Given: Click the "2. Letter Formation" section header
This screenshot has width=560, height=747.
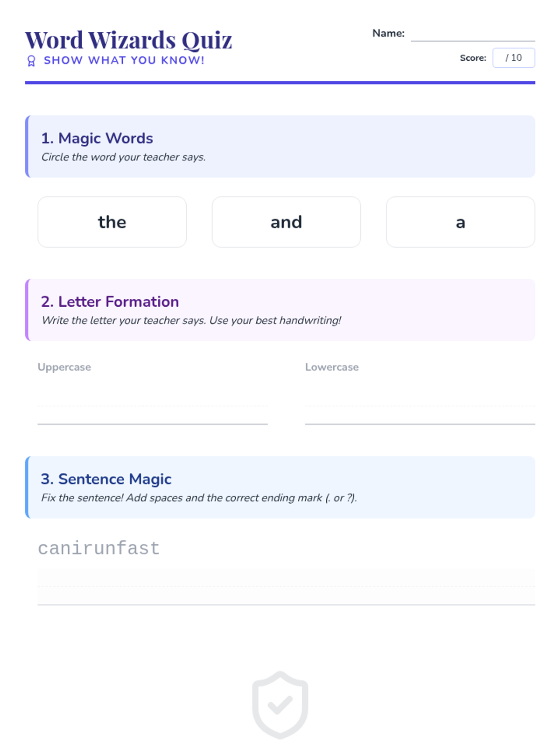Looking at the screenshot, I should click(110, 302).
